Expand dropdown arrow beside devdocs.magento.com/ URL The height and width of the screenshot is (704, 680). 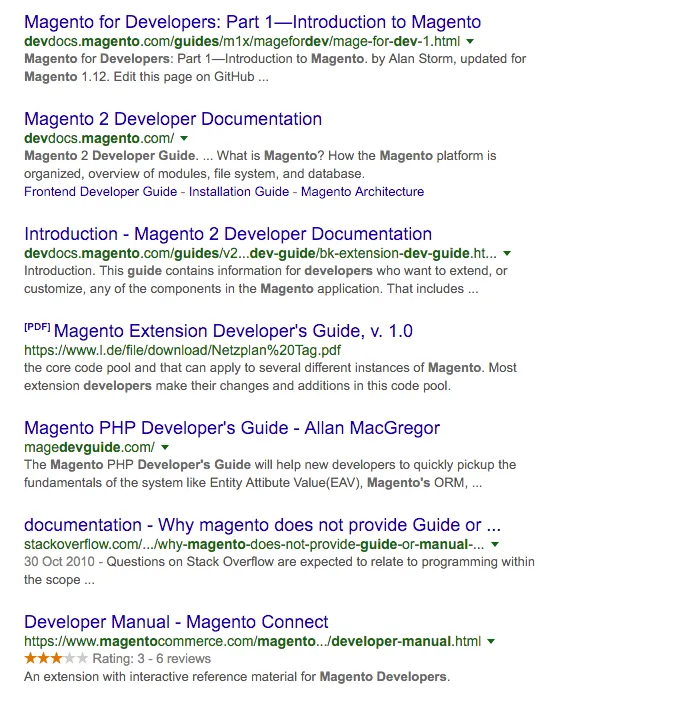(x=184, y=139)
